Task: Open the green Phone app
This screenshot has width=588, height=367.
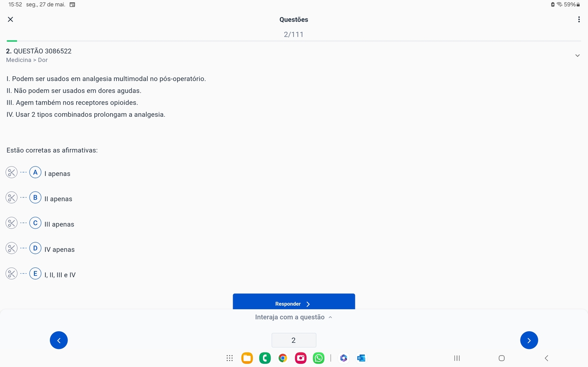Action: [x=265, y=358]
